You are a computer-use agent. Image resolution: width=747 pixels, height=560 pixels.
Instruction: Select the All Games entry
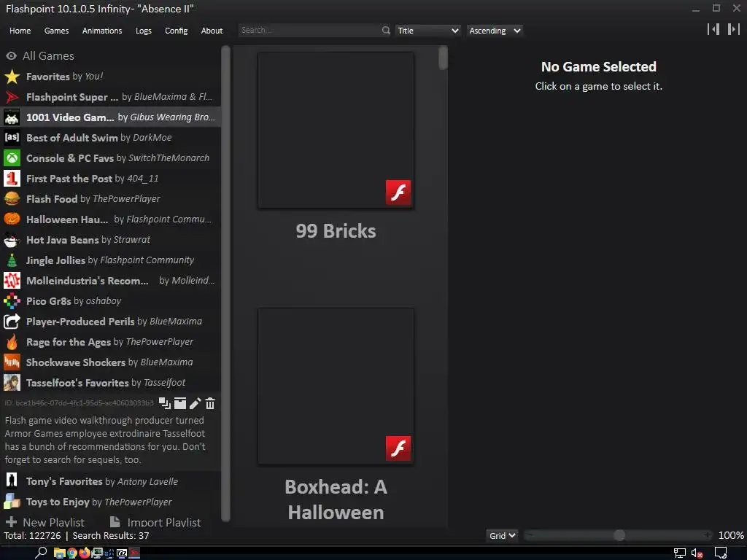(111, 55)
